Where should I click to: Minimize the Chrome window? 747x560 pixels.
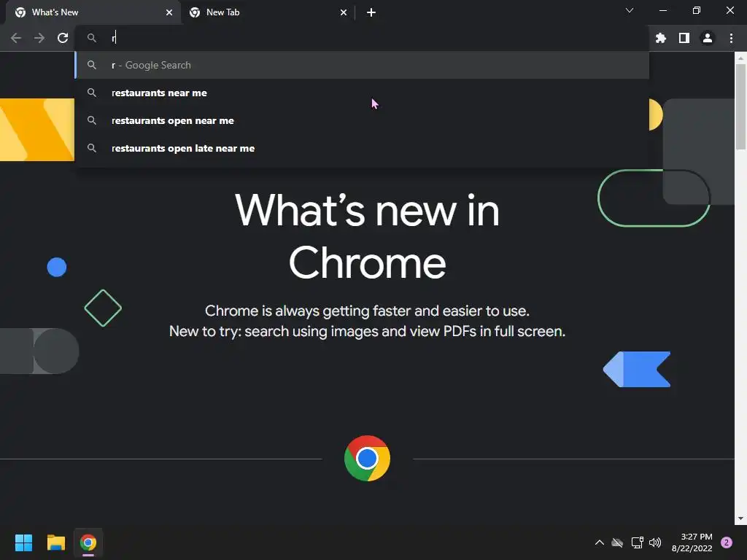pyautogui.click(x=662, y=10)
